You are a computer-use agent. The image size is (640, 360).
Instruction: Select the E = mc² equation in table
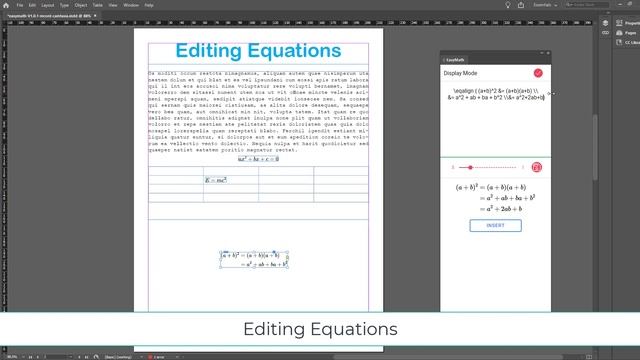(216, 180)
